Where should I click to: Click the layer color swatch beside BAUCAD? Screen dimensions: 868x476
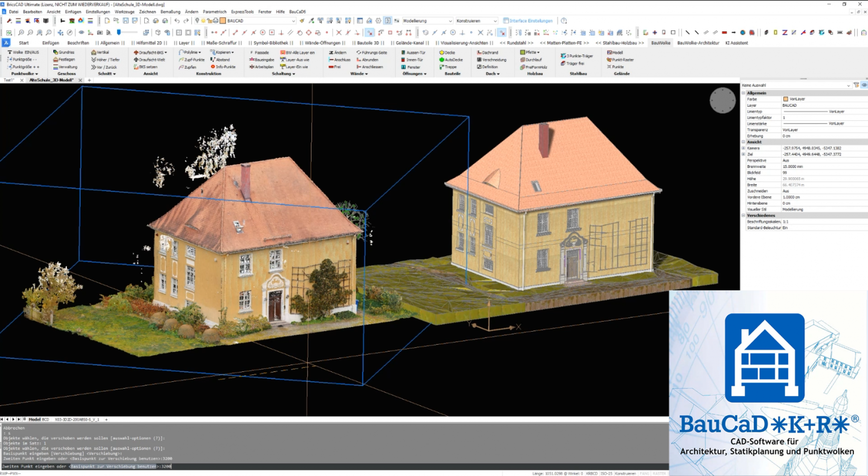[223, 21]
